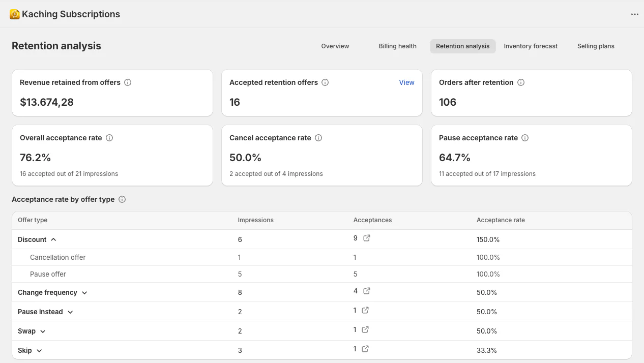Screen dimensions: 644x363
Task: Expand the Pause instead row
Action: coord(70,312)
